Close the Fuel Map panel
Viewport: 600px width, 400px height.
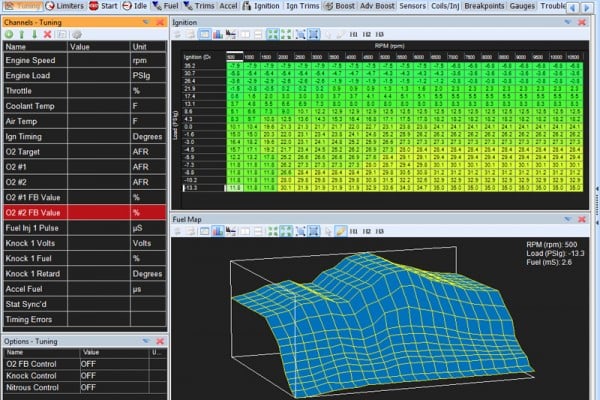point(582,219)
